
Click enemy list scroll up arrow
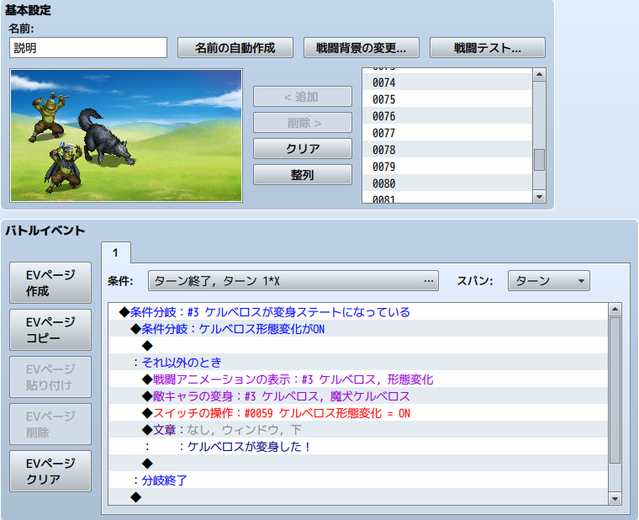[x=539, y=75]
